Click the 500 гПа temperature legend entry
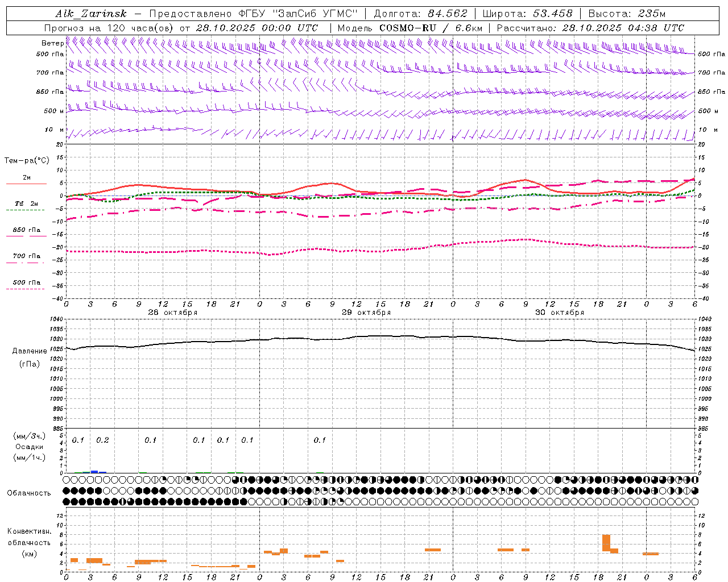728x582 pixels. tap(26, 282)
